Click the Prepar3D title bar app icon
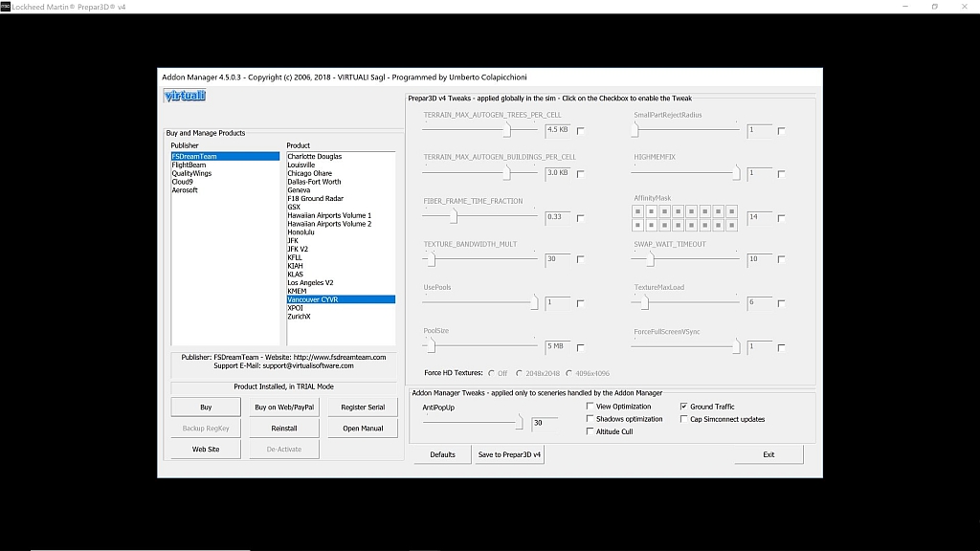 pyautogui.click(x=7, y=7)
